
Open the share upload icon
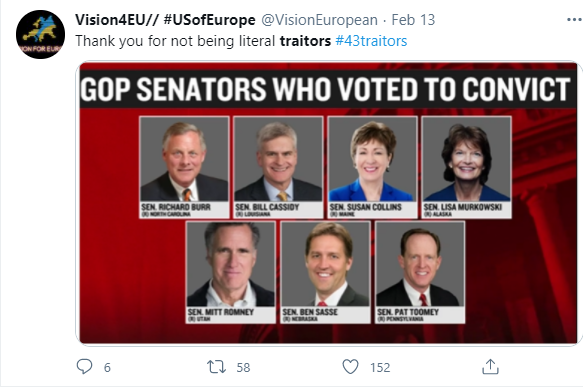[490, 367]
